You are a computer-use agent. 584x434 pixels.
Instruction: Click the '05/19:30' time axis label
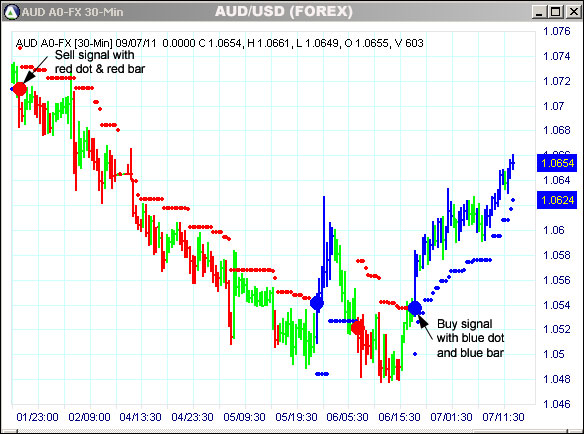coord(296,417)
